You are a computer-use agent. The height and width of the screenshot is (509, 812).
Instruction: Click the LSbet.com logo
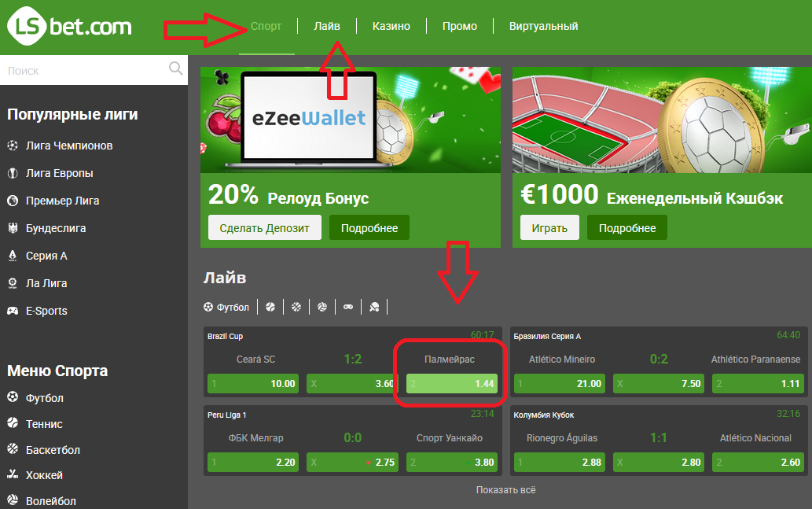(69, 27)
